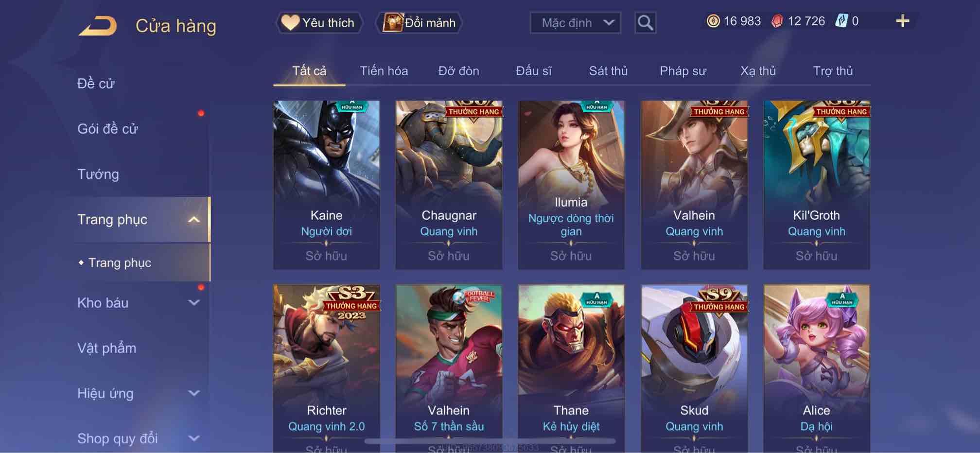Click the red ruby currency icon
980x453 pixels.
(777, 21)
